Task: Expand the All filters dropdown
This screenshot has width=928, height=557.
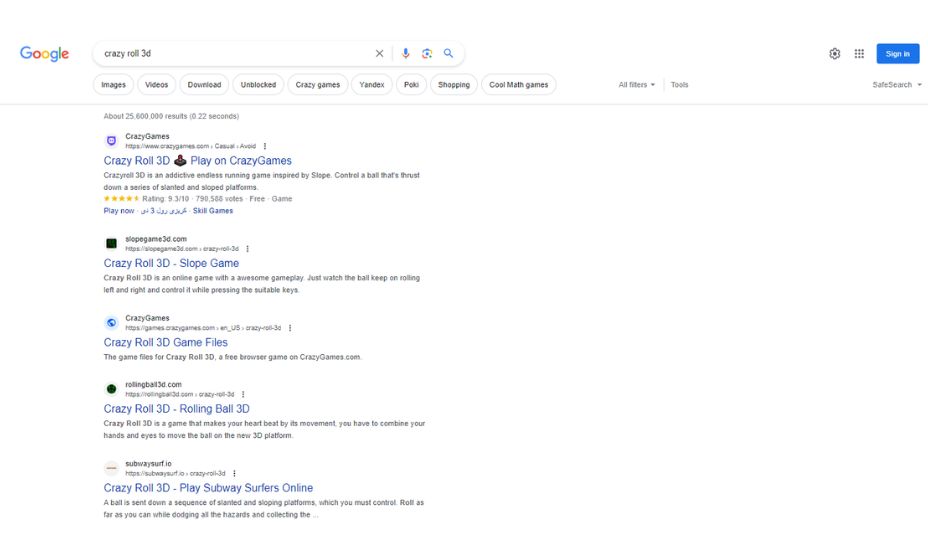Action: click(x=637, y=85)
